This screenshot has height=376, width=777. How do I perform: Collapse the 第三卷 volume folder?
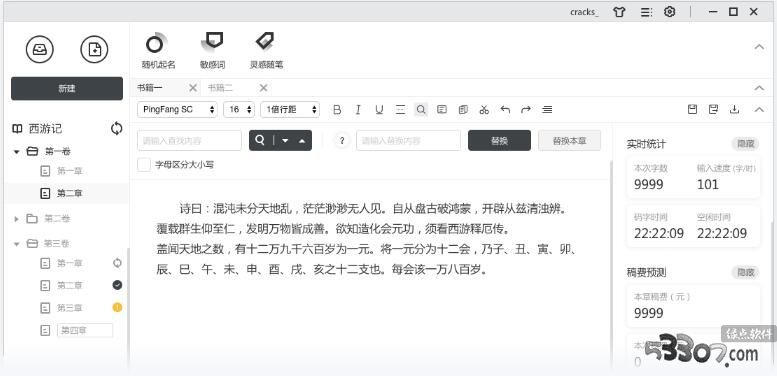click(17, 244)
